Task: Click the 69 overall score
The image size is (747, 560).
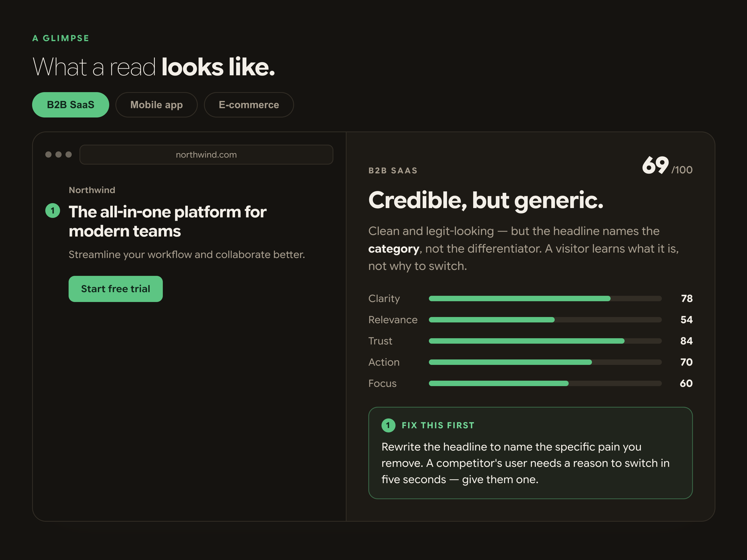Action: coord(655,165)
